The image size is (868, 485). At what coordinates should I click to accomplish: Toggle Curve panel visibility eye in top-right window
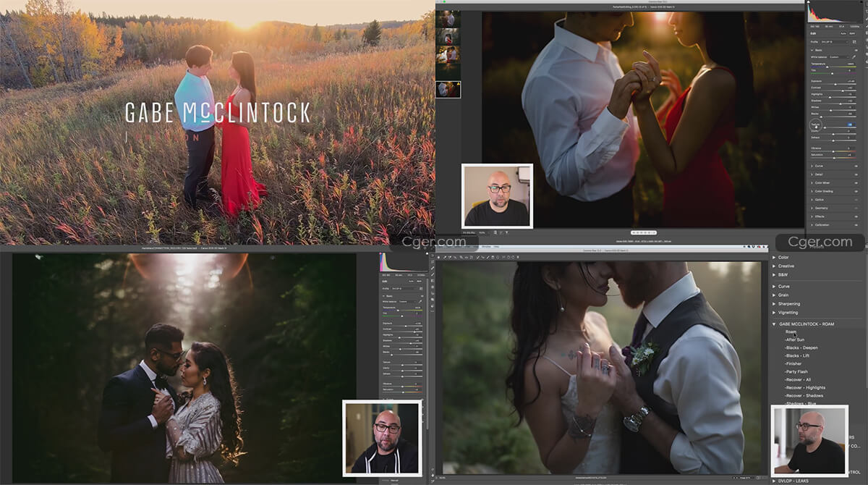click(x=856, y=166)
